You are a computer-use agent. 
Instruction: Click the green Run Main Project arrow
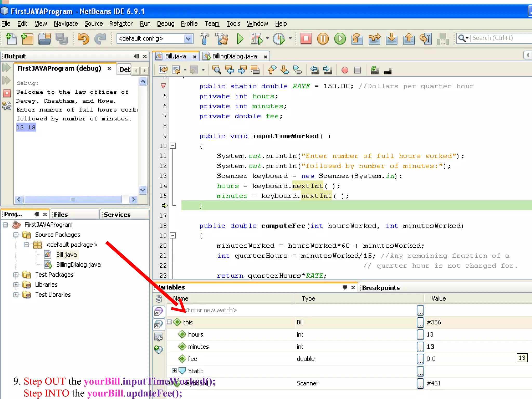click(240, 39)
